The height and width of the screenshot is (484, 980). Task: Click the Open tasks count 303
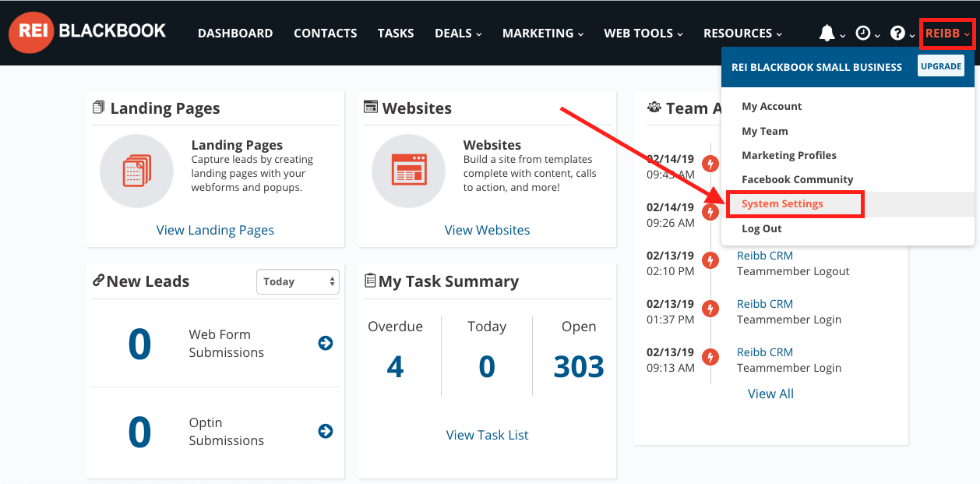(579, 366)
